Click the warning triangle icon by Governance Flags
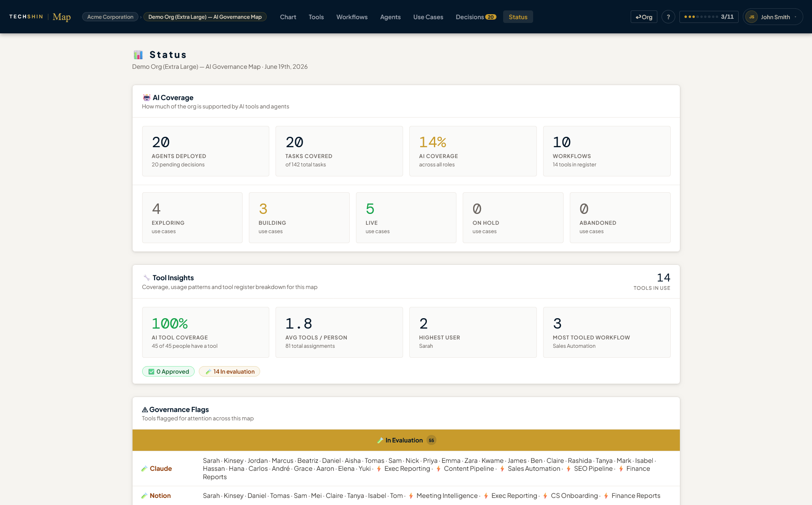 point(145,410)
